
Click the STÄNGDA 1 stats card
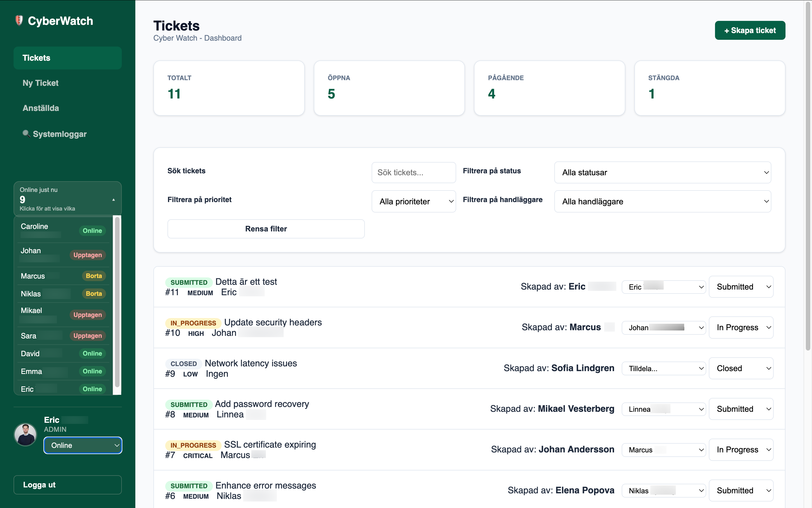[710, 88]
